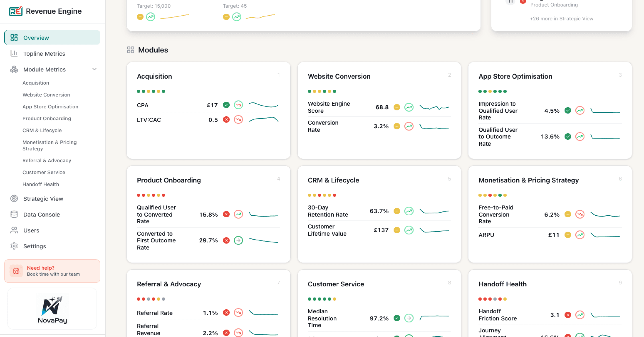Click the Revenue Engine logo icon
This screenshot has height=337, width=644.
click(x=15, y=11)
